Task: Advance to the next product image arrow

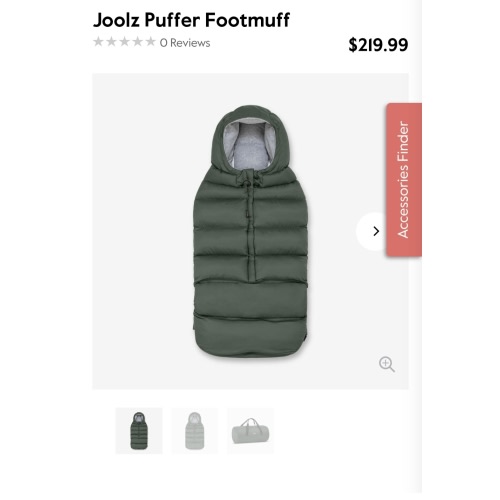Action: 376,231
